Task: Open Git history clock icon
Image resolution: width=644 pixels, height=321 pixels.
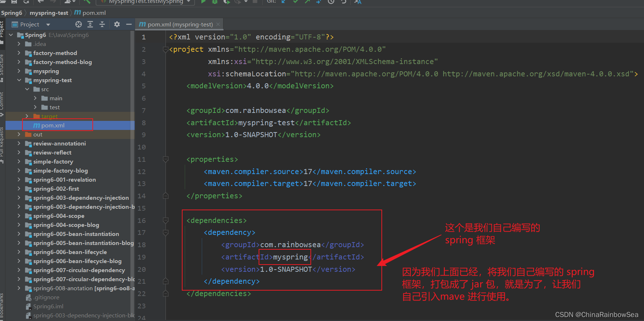Action: (x=331, y=1)
